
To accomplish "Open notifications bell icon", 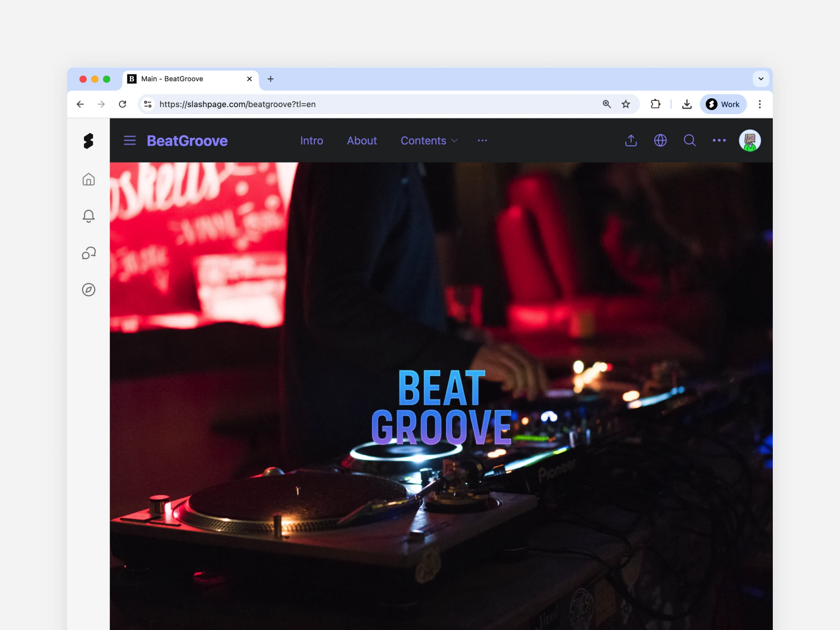I will point(88,216).
